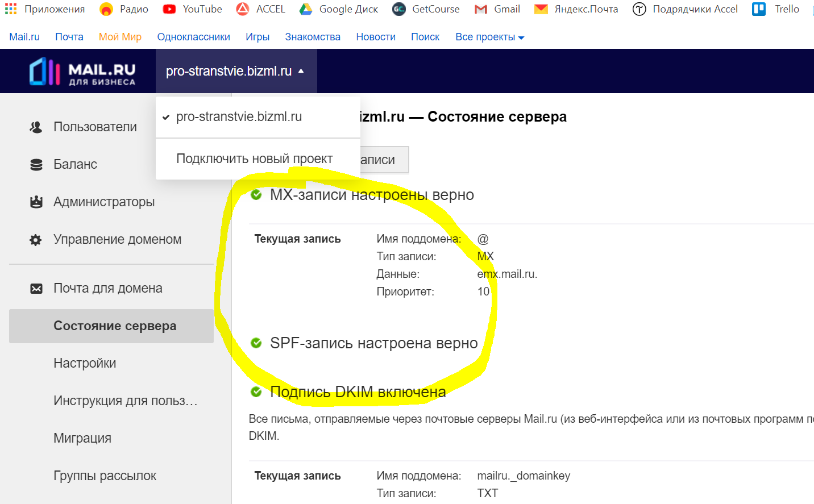
Task: Open Администраторы page
Action: (x=103, y=202)
